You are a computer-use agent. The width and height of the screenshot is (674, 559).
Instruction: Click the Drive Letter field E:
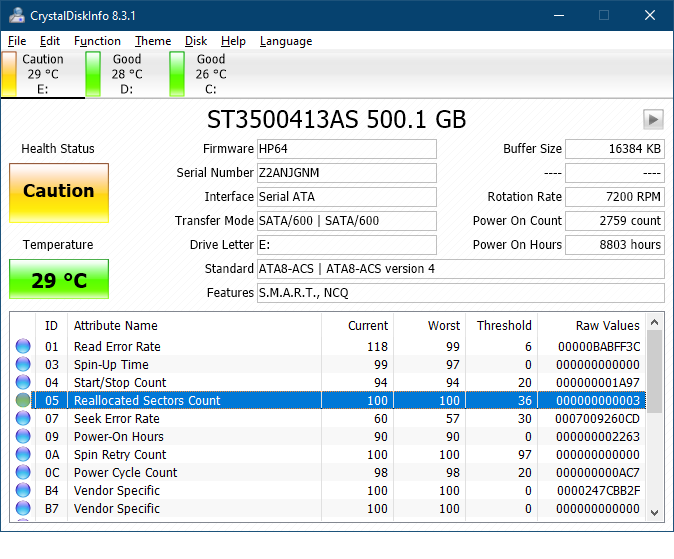coord(347,245)
